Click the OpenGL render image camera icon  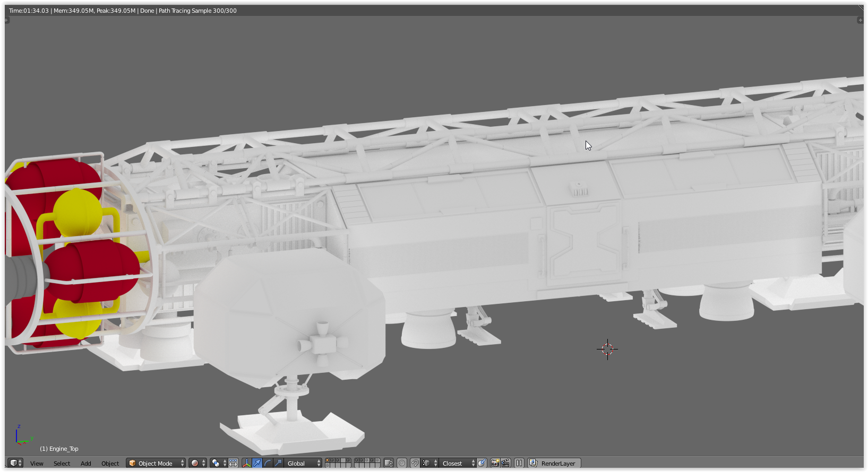pos(495,463)
